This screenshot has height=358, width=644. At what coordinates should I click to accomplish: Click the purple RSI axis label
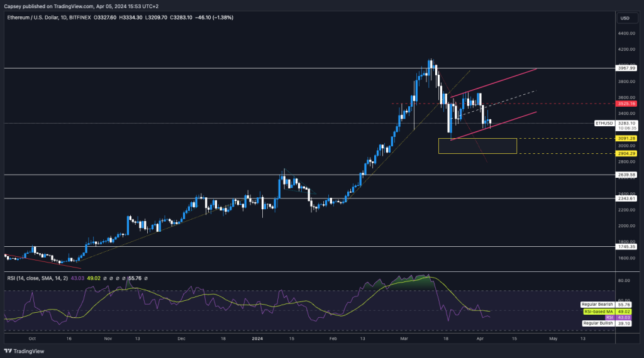tap(609, 317)
